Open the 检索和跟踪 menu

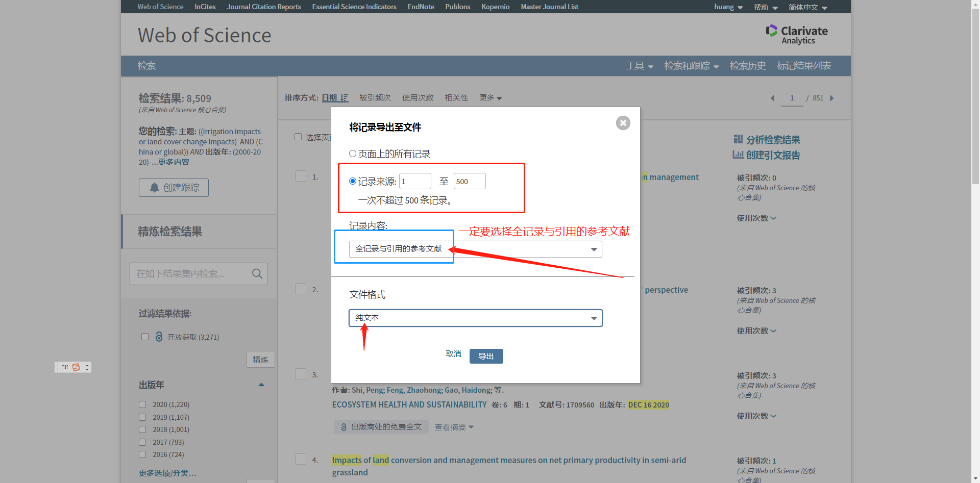[x=692, y=66]
